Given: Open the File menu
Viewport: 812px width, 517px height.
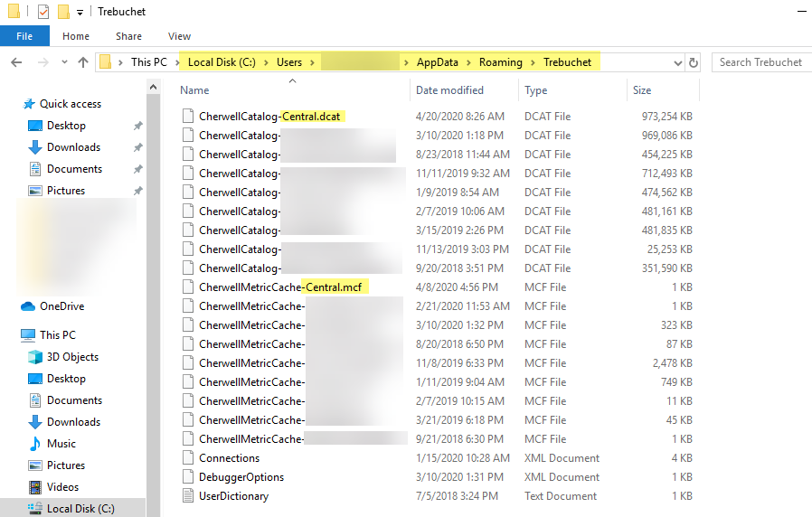Looking at the screenshot, I should click(24, 36).
